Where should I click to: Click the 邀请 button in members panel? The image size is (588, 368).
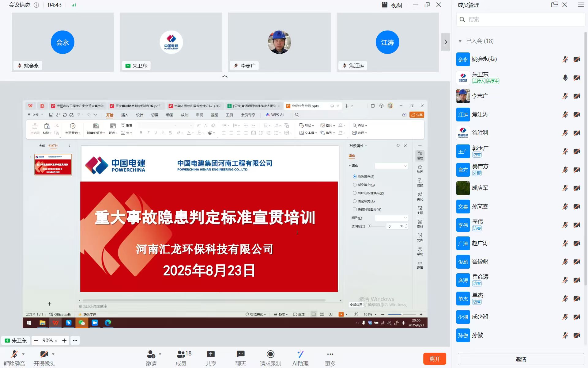(x=521, y=359)
